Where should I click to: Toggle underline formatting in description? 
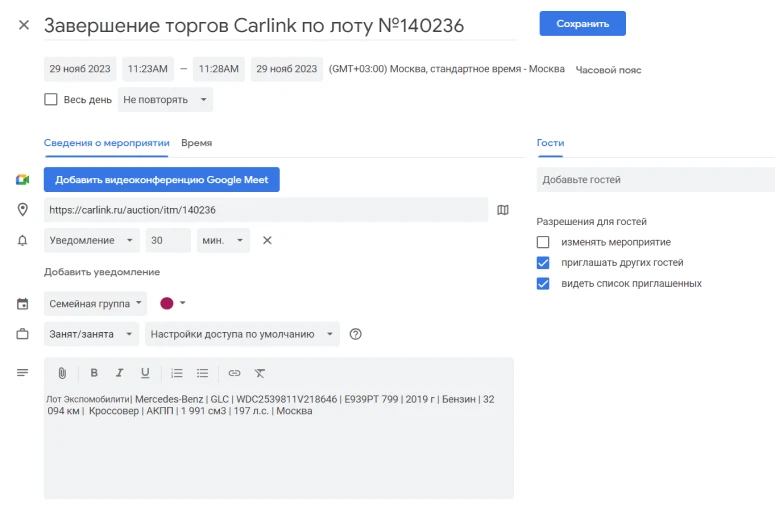click(145, 373)
